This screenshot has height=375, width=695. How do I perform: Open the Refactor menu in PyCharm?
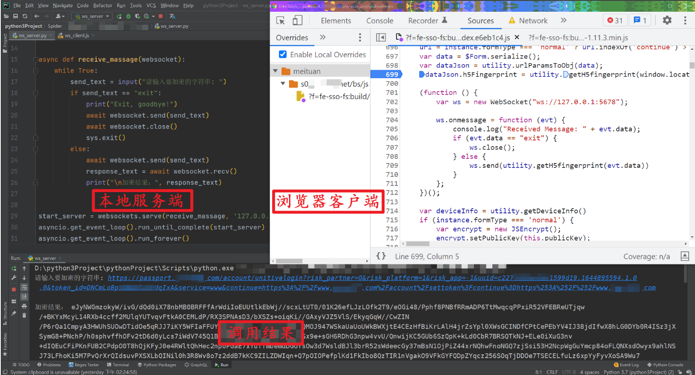[102, 6]
